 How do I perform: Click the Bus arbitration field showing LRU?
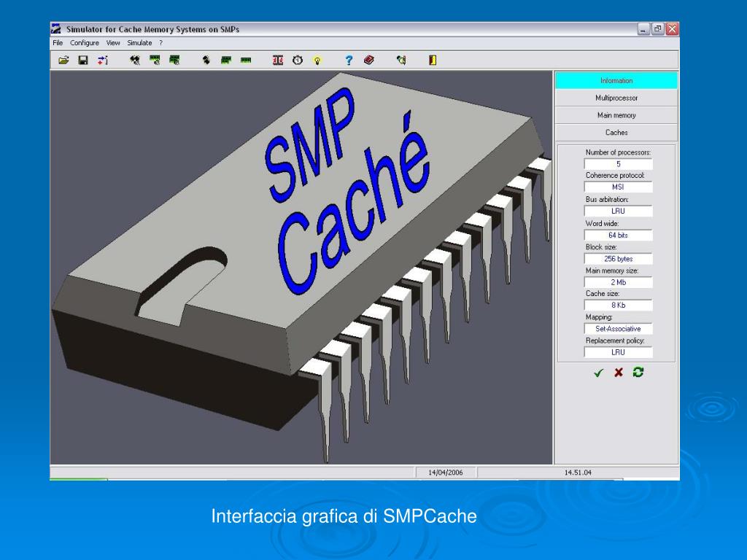619,211
